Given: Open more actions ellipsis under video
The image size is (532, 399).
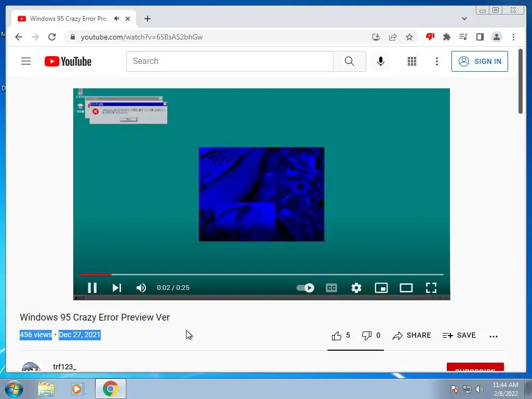Looking at the screenshot, I should tap(494, 336).
